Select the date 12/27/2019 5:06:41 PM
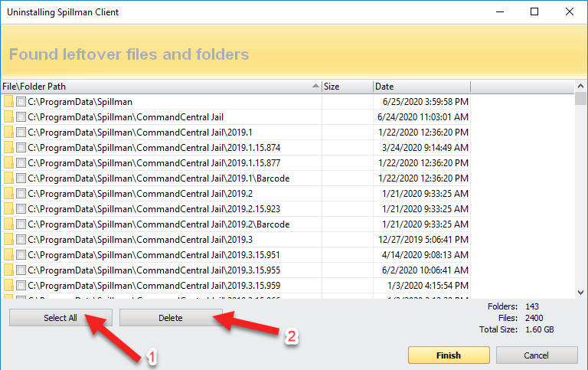The height and width of the screenshot is (370, 588). 423,240
